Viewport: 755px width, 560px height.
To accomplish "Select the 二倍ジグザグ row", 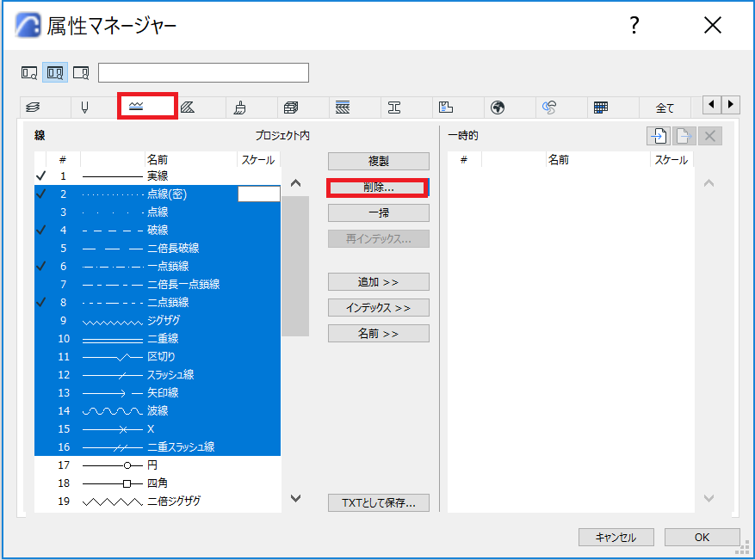I will (158, 502).
